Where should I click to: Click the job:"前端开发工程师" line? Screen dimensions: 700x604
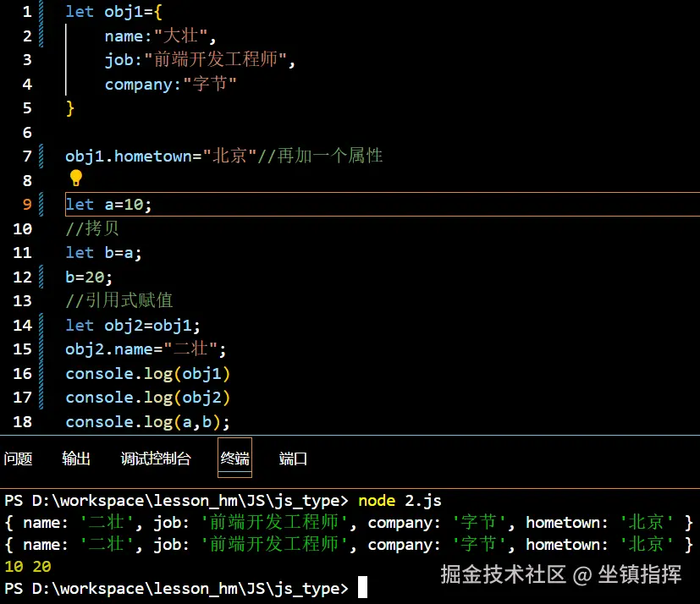(200, 60)
